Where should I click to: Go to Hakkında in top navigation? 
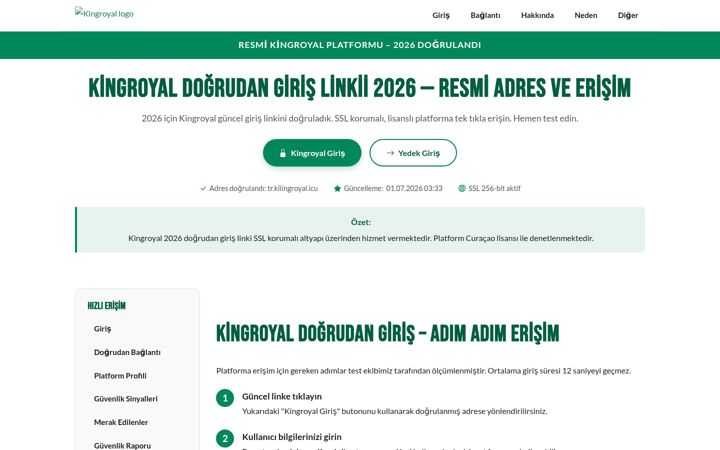click(537, 15)
